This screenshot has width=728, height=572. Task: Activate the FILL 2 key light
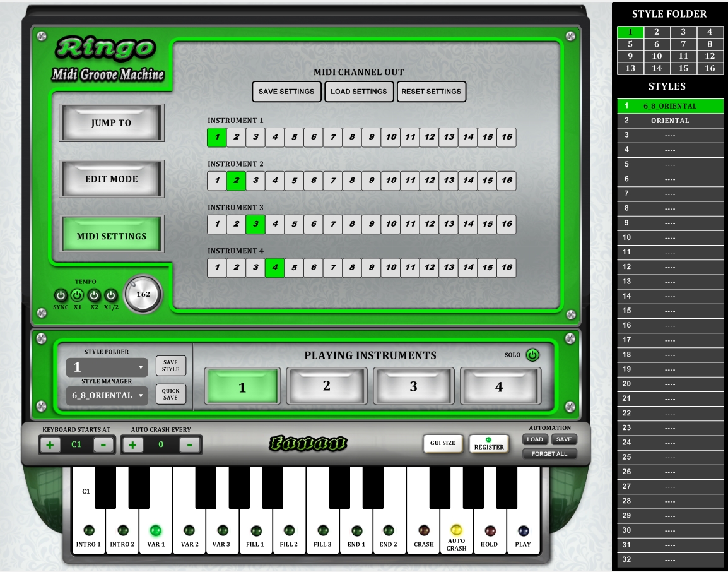coord(289,531)
